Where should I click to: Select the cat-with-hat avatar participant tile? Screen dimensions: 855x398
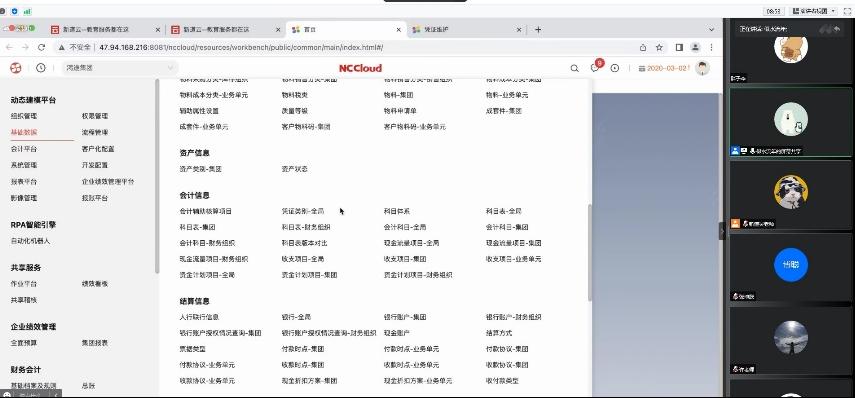coord(791,195)
